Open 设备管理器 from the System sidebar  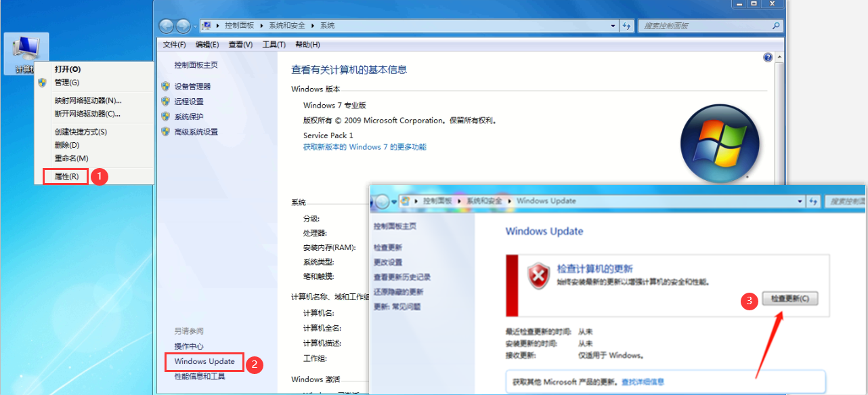click(193, 86)
